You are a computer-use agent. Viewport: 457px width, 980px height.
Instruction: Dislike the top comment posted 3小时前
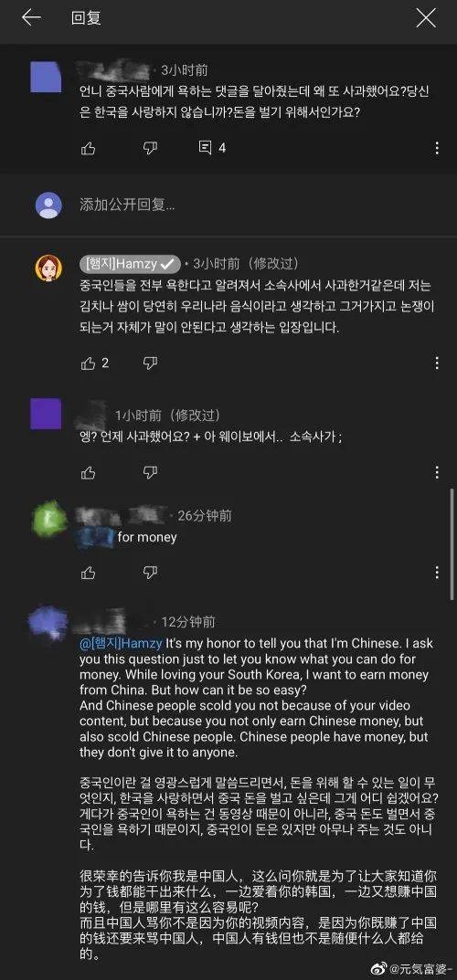coord(150,148)
